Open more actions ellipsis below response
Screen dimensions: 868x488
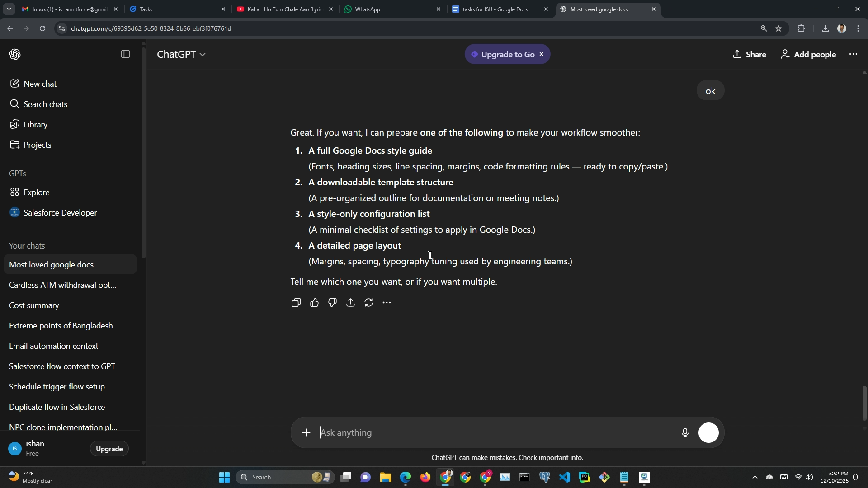point(387,303)
